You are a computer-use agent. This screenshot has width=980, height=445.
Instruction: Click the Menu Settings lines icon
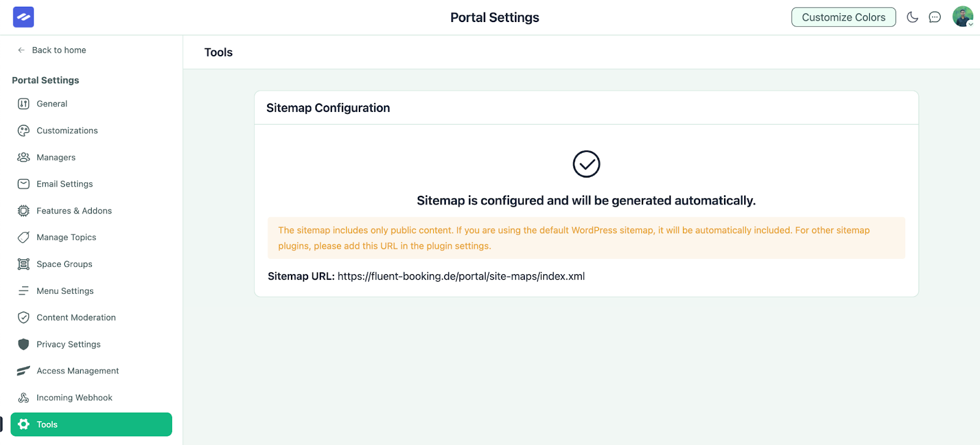click(x=23, y=291)
